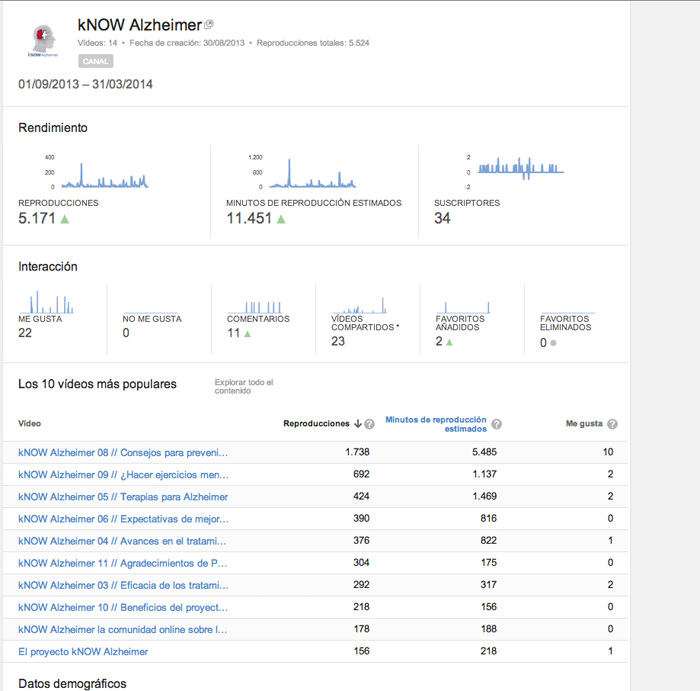The image size is (700, 691).
Task: Open video kNOW Alzheimer 10 Beneficios del proyect
Action: 123,608
